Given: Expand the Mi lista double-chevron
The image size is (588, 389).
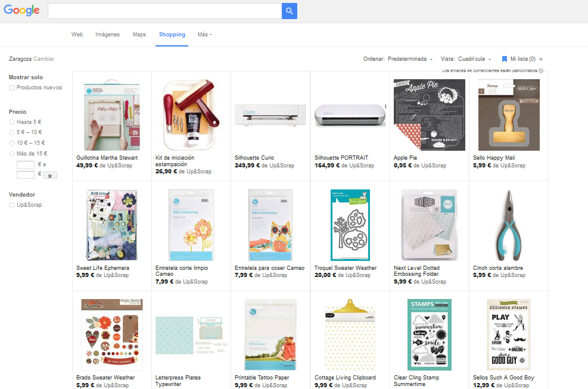Looking at the screenshot, I should 541,59.
